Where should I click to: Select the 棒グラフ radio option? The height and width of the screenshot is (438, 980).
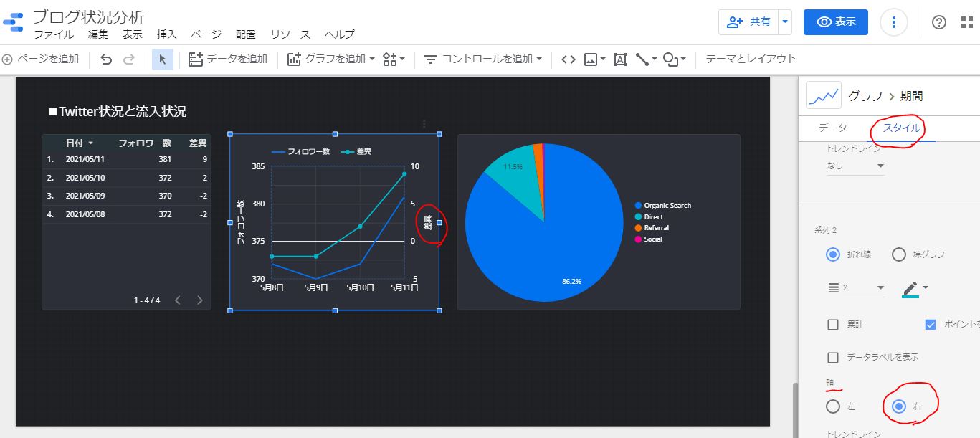tap(899, 254)
